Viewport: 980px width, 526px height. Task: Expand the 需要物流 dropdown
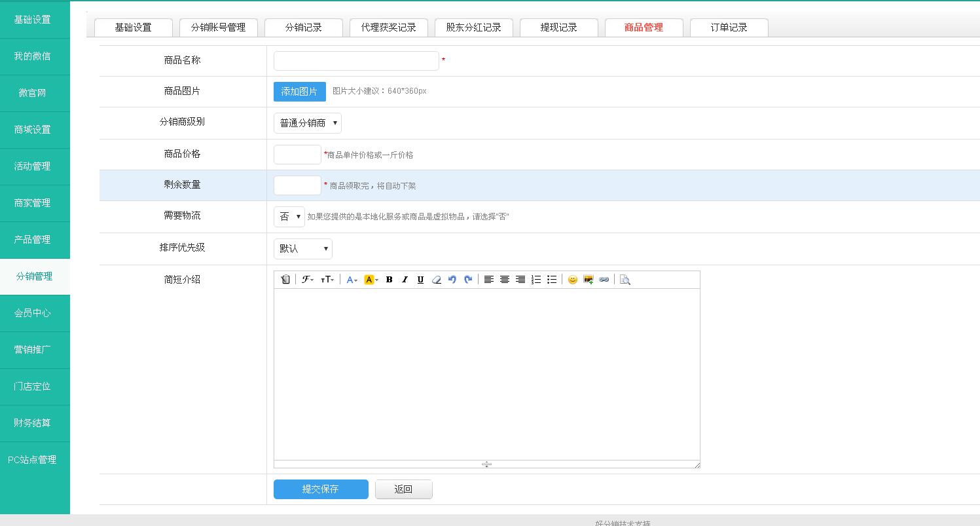(289, 217)
